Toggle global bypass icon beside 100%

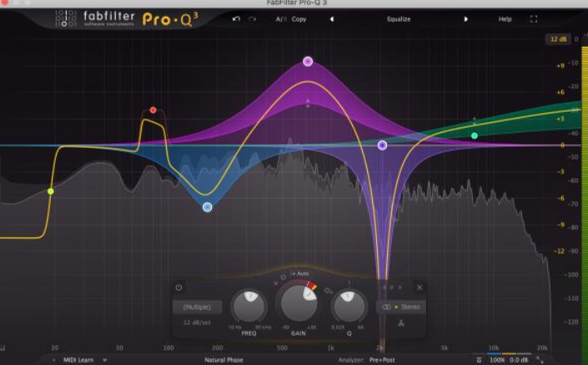(479, 360)
